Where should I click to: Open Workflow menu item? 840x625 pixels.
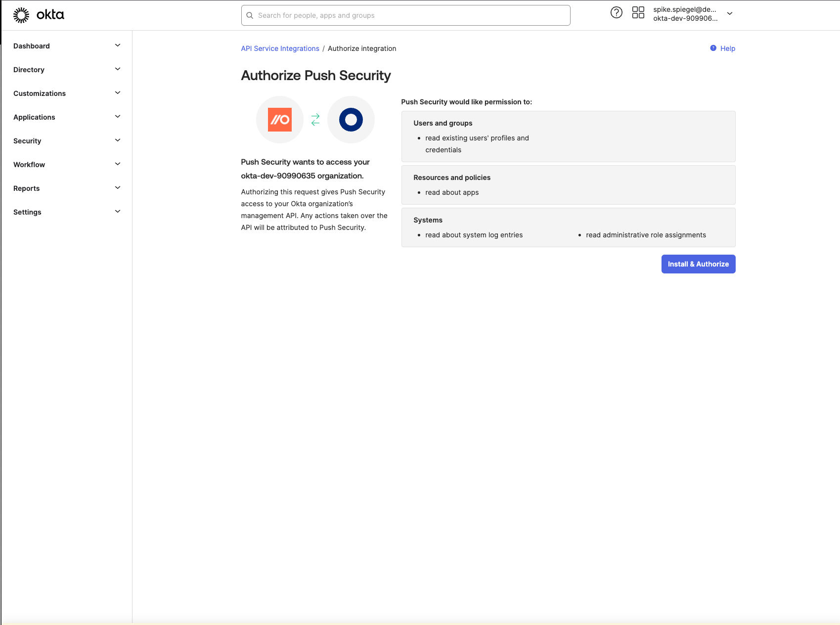tap(29, 165)
